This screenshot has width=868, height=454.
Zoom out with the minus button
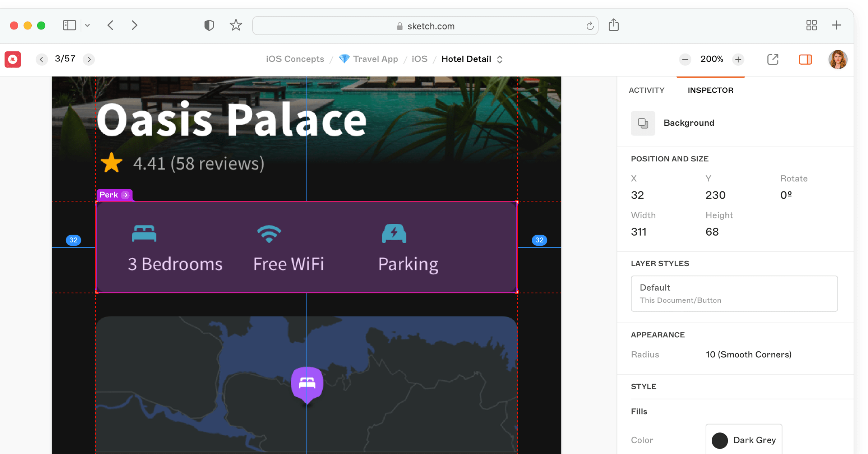[685, 59]
